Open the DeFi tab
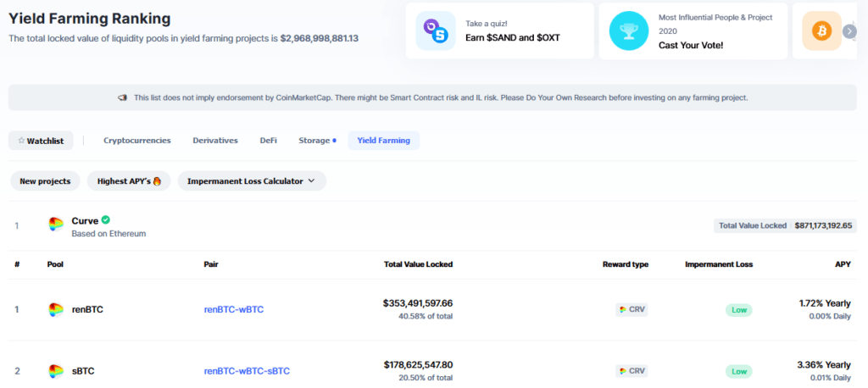Screen dimensions: 868x388 pyautogui.click(x=268, y=141)
